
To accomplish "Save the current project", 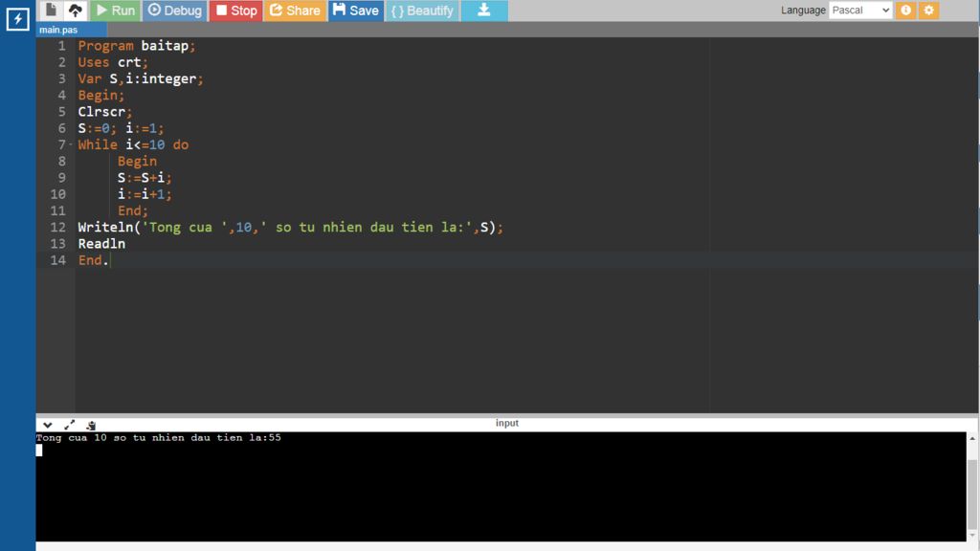I will 356,11.
